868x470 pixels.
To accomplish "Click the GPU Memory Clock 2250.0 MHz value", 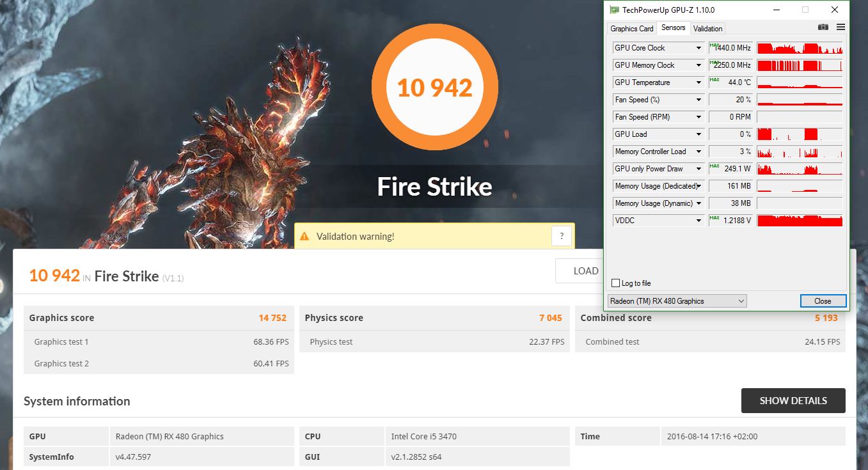I will coord(731,65).
